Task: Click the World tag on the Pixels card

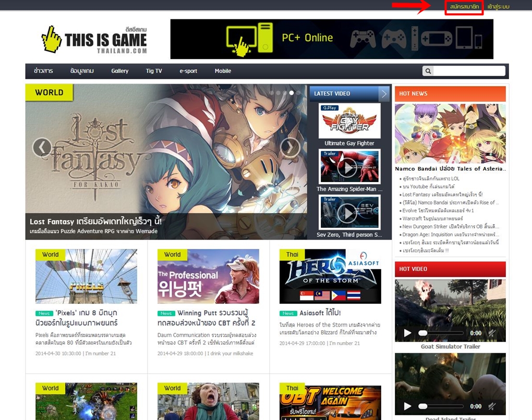Action: pos(50,255)
